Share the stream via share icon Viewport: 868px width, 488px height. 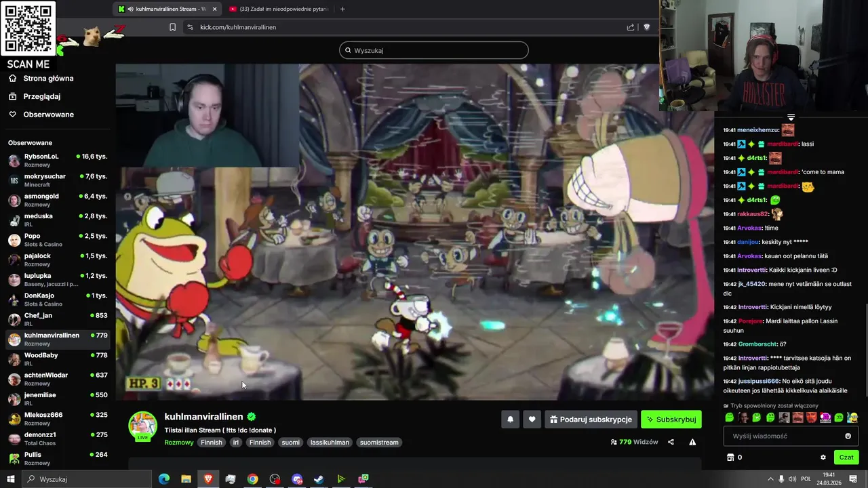(x=671, y=442)
